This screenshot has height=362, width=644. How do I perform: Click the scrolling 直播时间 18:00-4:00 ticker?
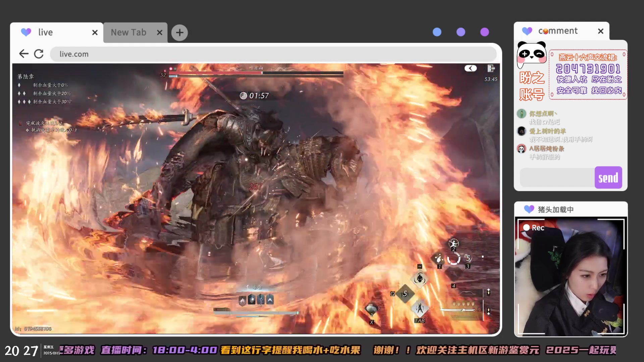coord(159,350)
